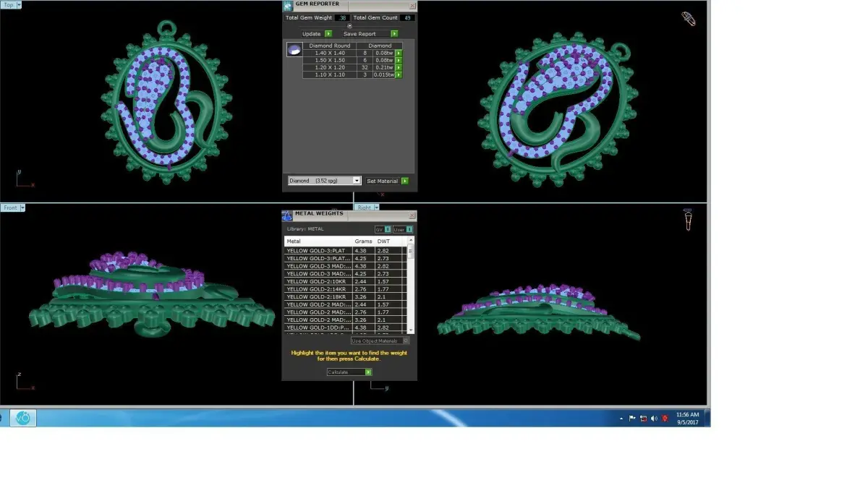The height and width of the screenshot is (488, 868).
Task: Click the 0.015tw weight cell
Action: (x=383, y=74)
